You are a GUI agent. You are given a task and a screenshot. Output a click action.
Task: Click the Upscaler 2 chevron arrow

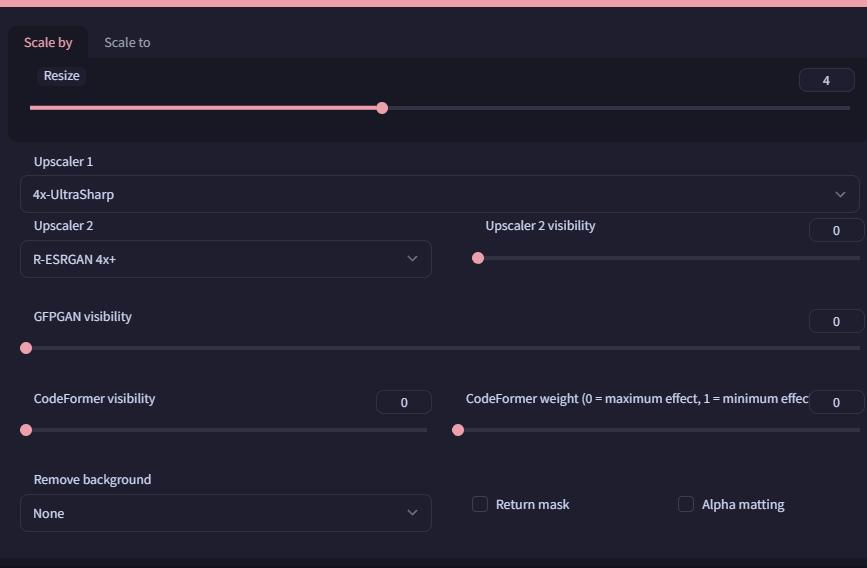click(412, 259)
